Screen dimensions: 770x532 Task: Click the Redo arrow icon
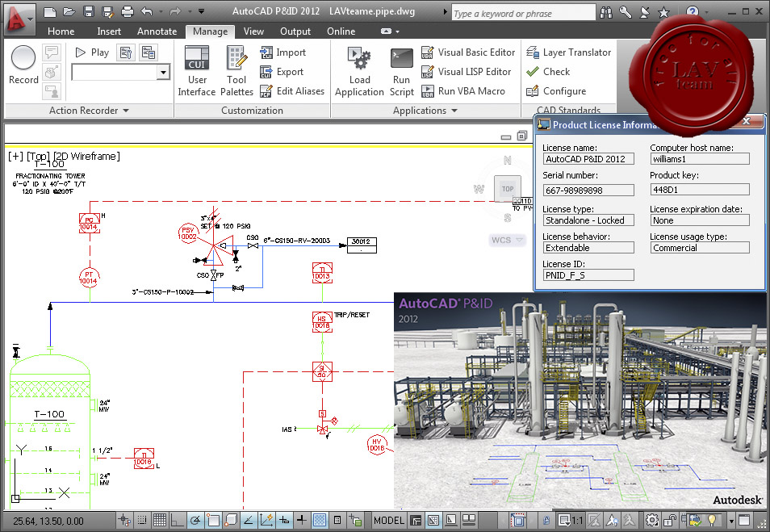coord(175,11)
